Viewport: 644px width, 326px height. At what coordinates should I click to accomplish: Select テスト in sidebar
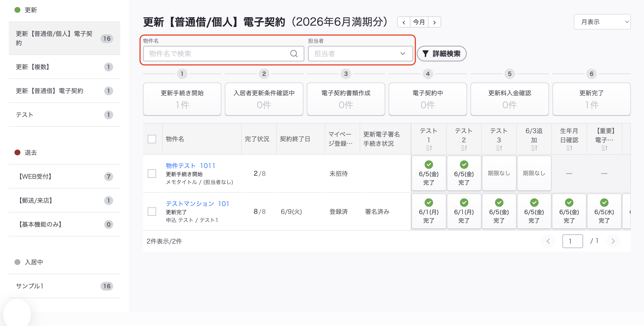[64, 115]
